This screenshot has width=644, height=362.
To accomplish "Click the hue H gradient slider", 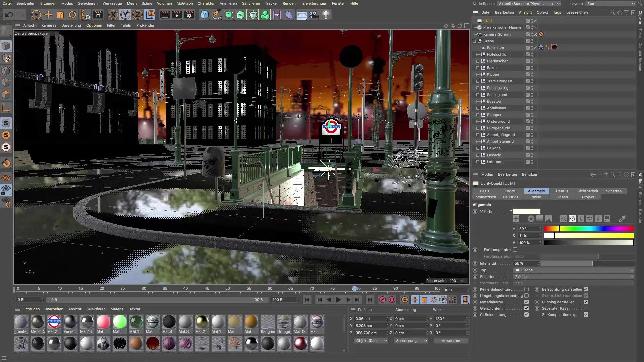I will [589, 229].
